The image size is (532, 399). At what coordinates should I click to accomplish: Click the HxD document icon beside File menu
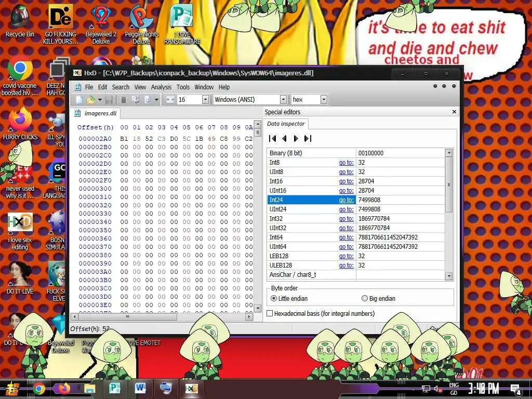pos(78,87)
